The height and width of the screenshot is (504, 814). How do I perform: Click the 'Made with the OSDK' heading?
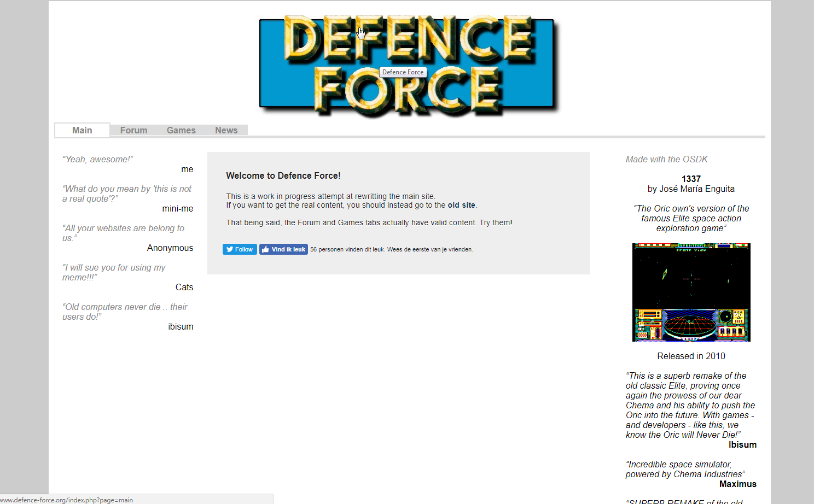[x=666, y=159]
